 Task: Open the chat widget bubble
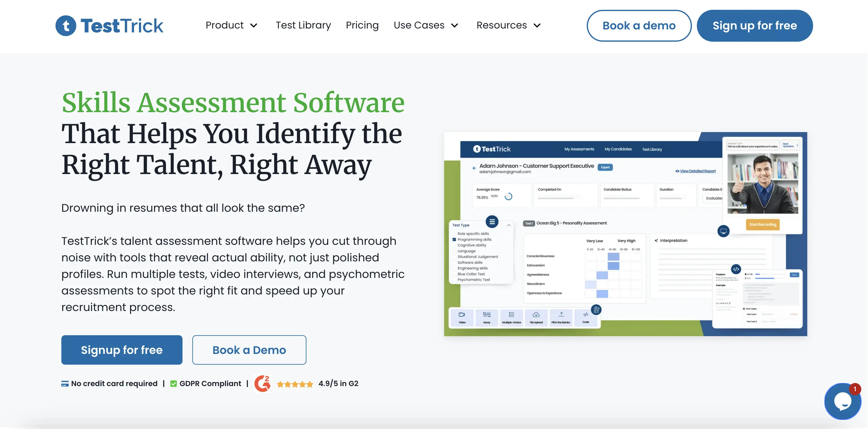[x=843, y=401]
